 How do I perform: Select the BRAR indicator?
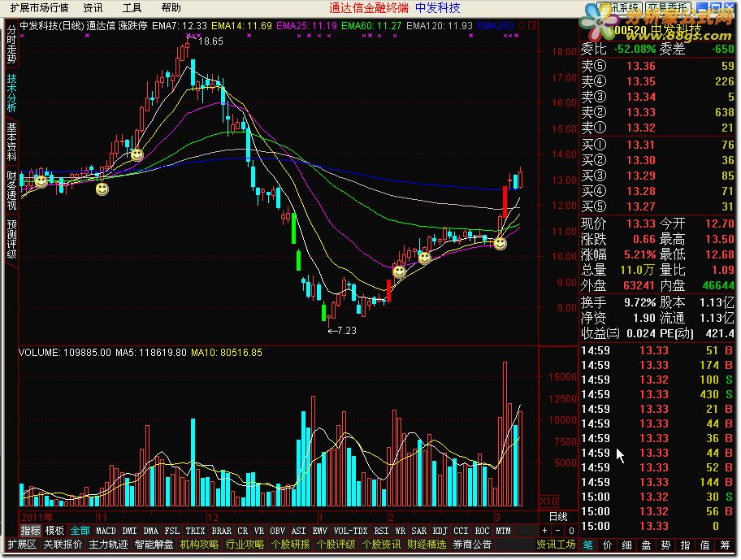[222, 531]
